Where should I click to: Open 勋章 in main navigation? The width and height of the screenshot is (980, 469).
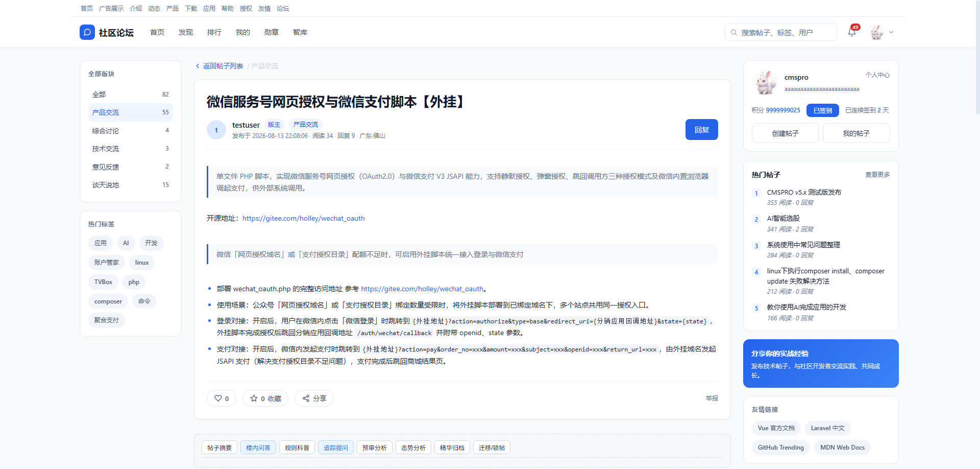click(x=272, y=32)
